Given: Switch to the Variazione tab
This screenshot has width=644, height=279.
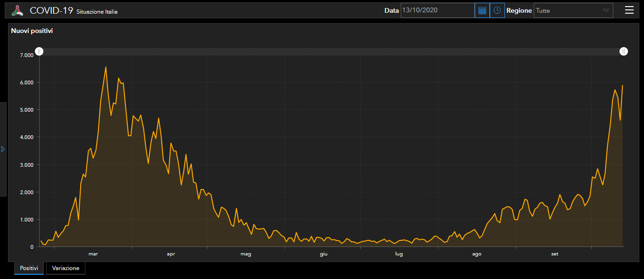Looking at the screenshot, I should (66, 268).
